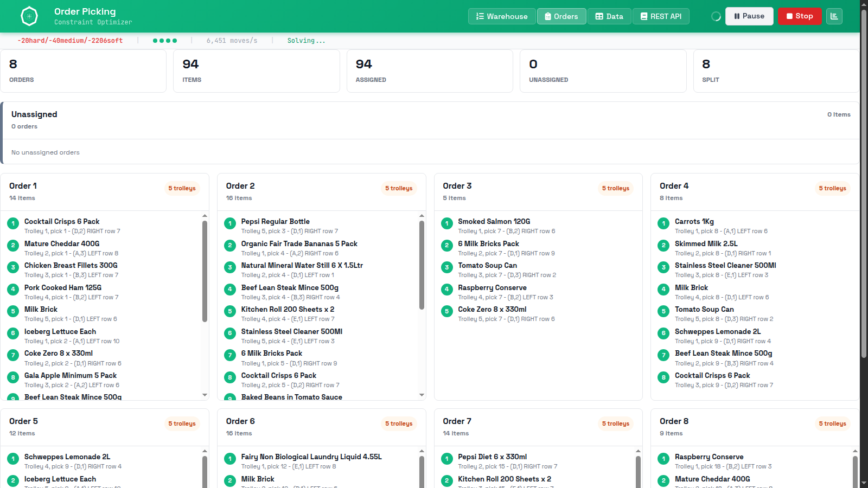868x488 pixels.
Task: Click Order 5's 5 trolleys badge
Action: click(182, 423)
